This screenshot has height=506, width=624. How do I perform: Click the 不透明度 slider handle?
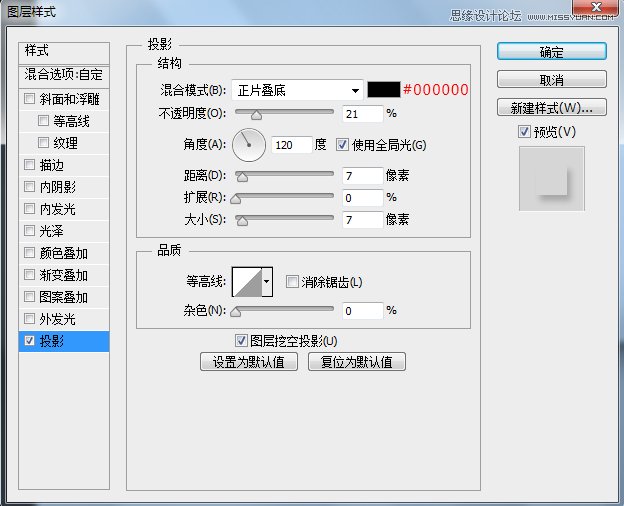256,115
